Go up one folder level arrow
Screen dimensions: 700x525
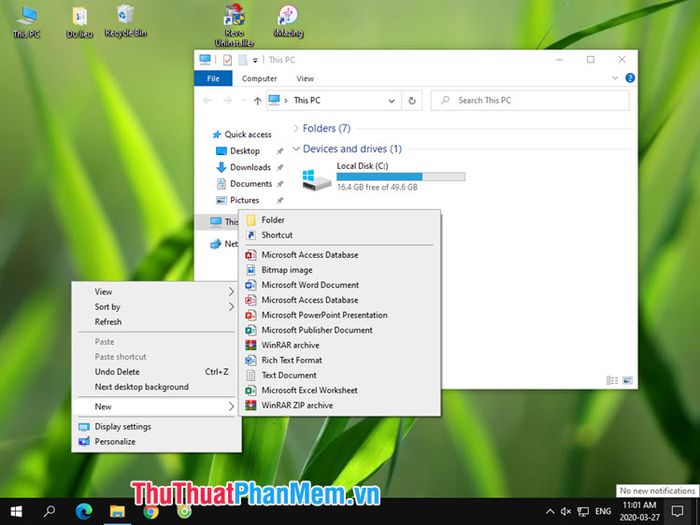(257, 101)
